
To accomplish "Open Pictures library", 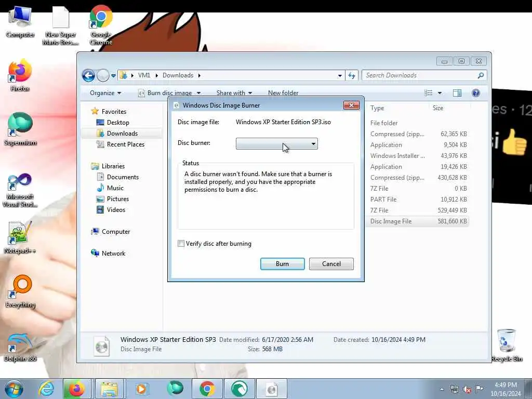I will pos(118,199).
